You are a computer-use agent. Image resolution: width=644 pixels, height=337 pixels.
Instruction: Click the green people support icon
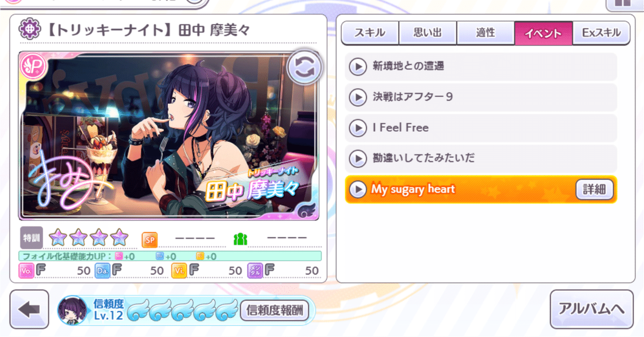pyautogui.click(x=240, y=239)
